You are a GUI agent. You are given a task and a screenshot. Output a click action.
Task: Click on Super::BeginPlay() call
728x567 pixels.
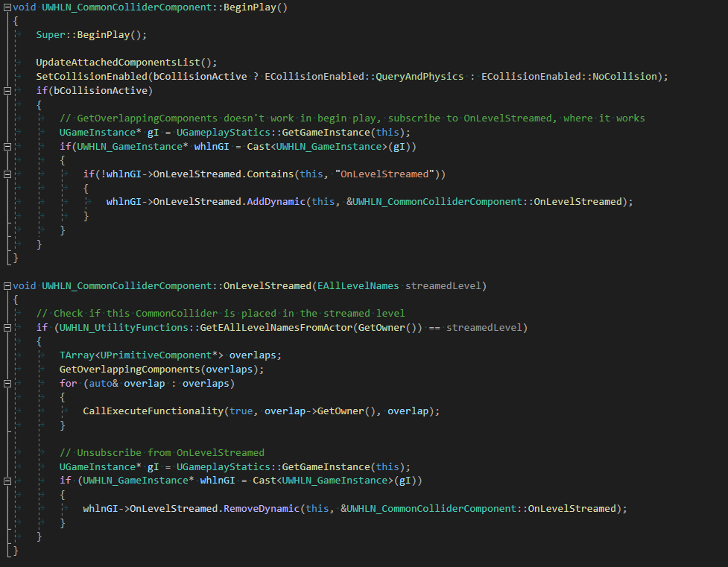[x=91, y=35]
